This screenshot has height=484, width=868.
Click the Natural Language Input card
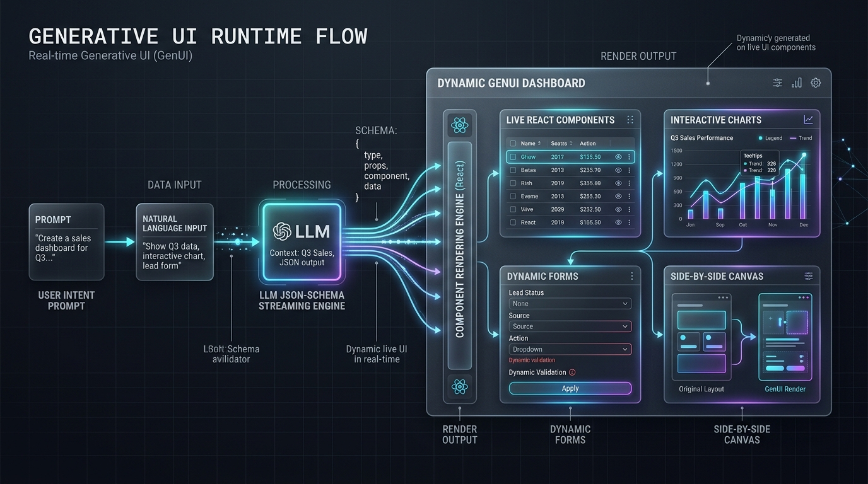pos(175,242)
